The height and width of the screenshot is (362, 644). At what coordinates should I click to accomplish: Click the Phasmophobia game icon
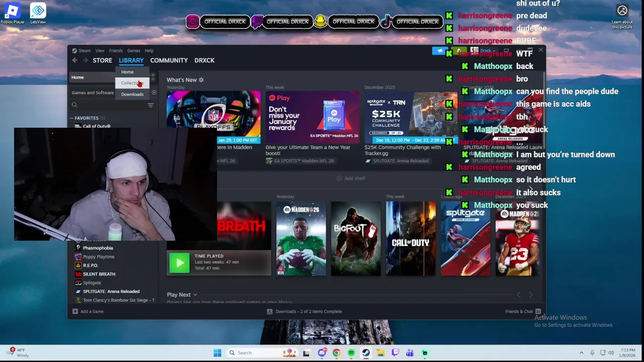(x=78, y=248)
